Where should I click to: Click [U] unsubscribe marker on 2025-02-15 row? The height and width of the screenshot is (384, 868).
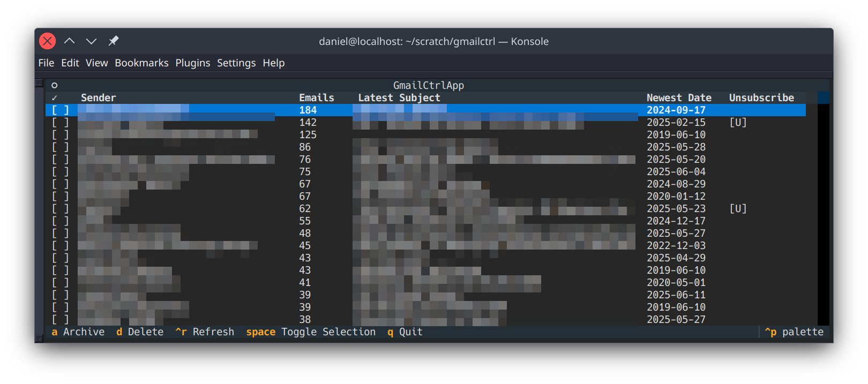point(738,123)
